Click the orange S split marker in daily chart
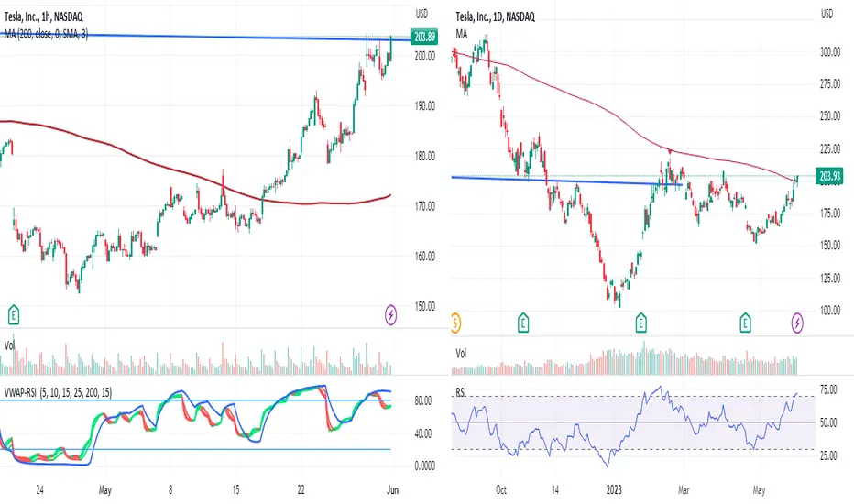The image size is (854, 504). click(455, 323)
